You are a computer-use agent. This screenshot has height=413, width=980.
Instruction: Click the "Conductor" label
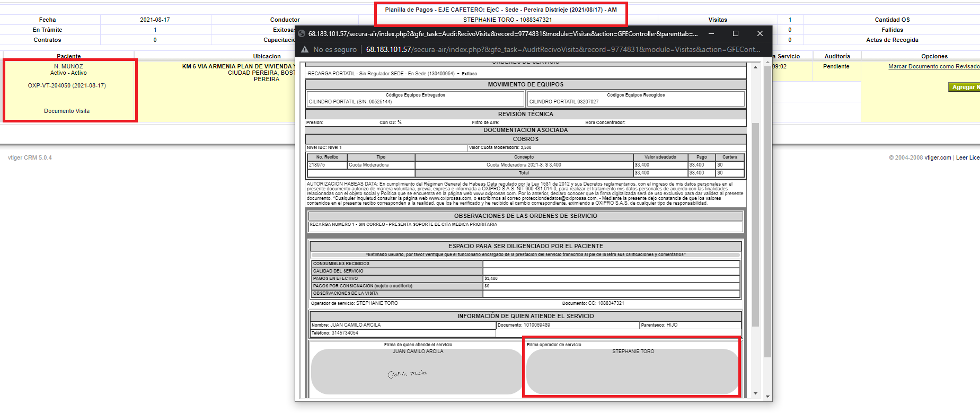click(285, 20)
